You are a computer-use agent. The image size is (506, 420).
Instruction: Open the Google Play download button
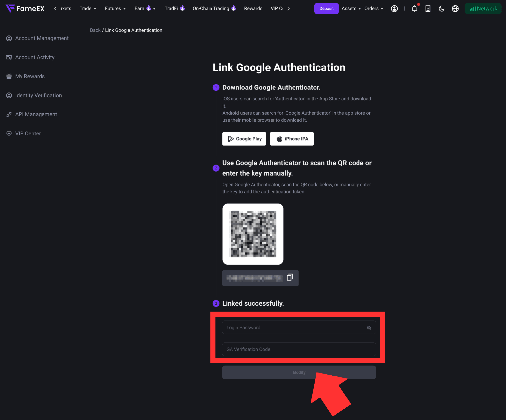244,139
